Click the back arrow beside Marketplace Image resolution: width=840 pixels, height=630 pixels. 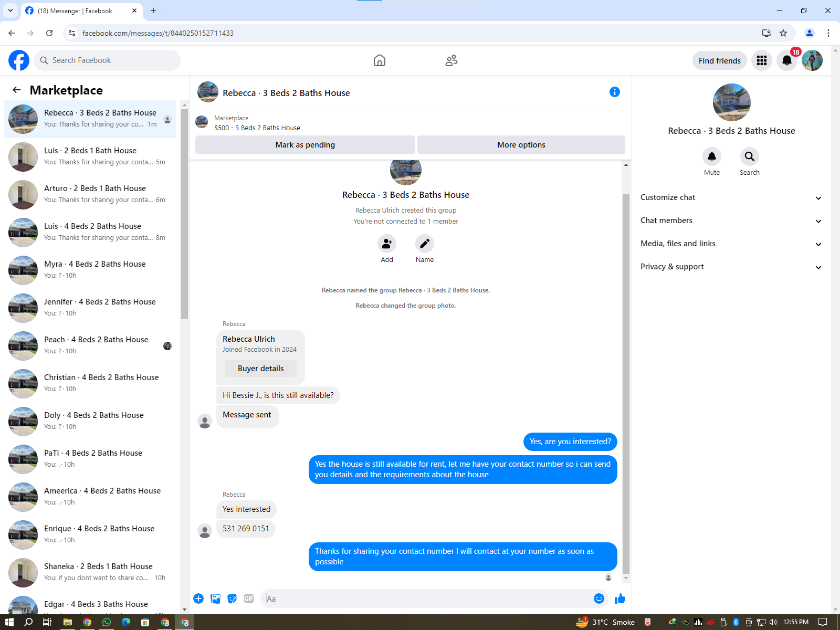17,90
